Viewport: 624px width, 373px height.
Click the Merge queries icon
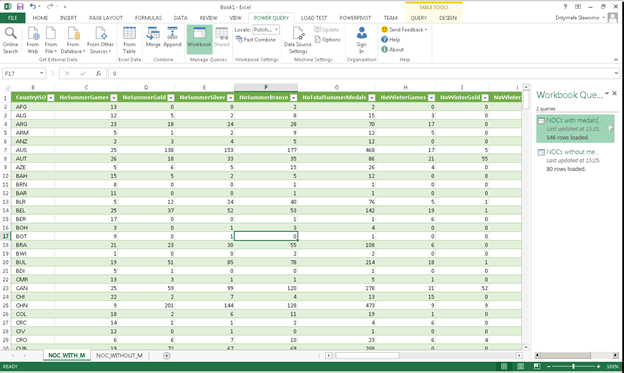[153, 37]
